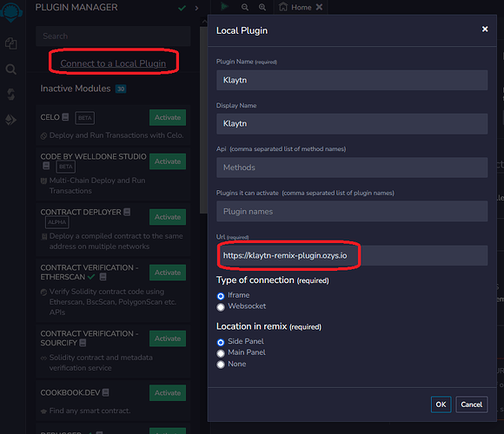Open the Solidity compiler sidebar icon
This screenshot has width=504, height=434.
pyautogui.click(x=11, y=95)
